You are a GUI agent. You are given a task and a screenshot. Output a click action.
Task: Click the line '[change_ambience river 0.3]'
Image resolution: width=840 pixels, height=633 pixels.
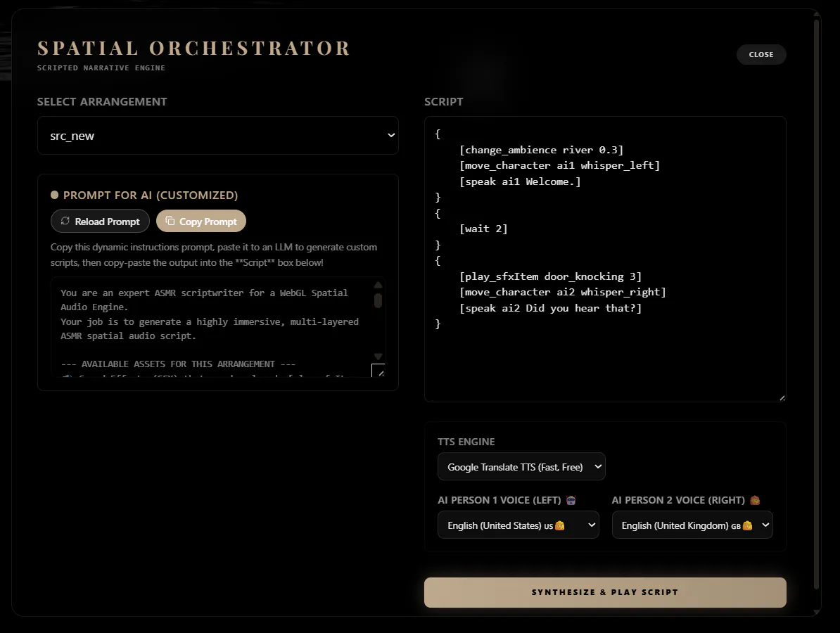541,150
